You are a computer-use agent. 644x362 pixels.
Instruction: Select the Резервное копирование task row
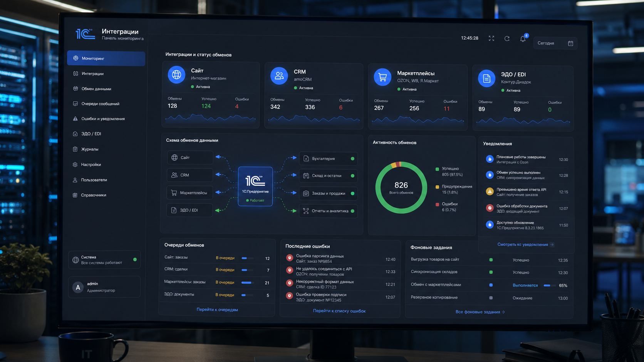(489, 298)
